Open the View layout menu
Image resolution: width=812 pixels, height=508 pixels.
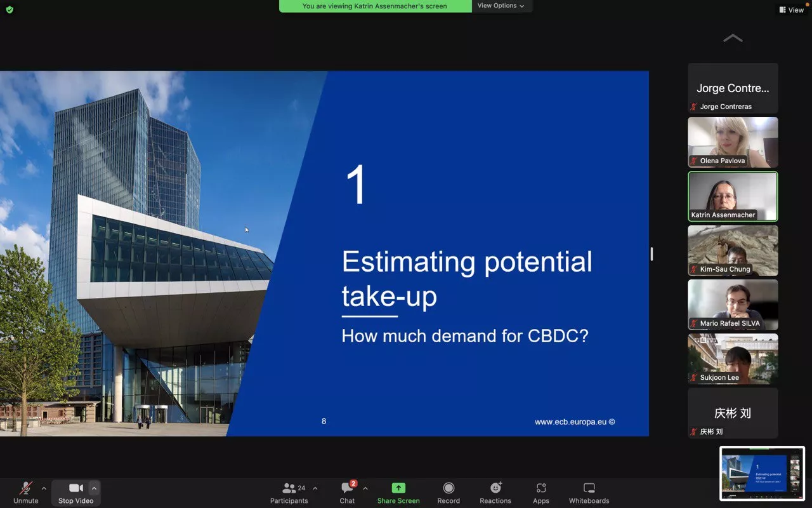(792, 10)
